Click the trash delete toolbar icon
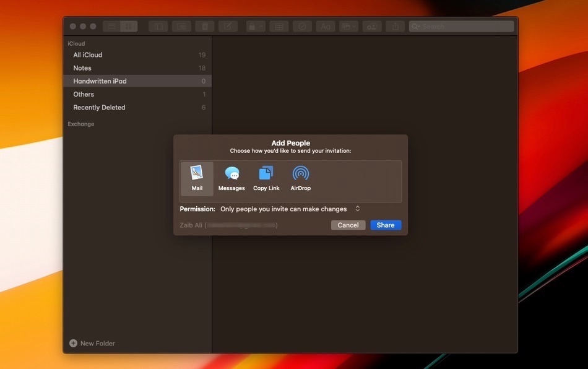Screen dimensions: 588x369 click(x=205, y=26)
